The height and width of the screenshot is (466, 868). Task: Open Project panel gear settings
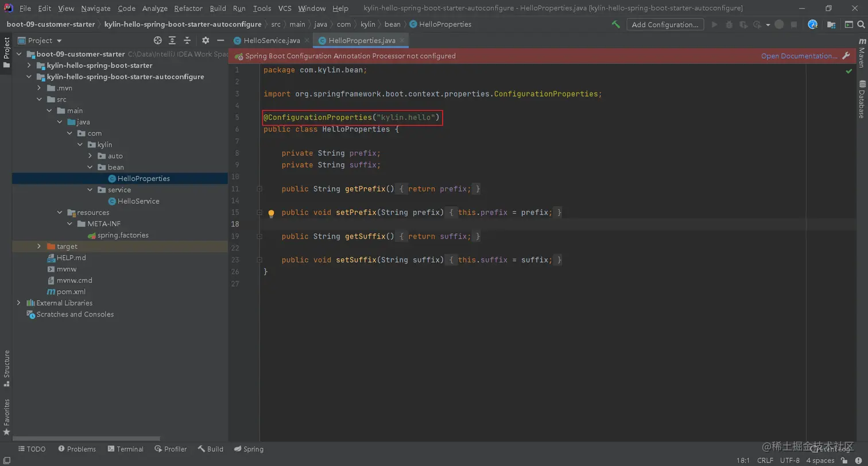(206, 40)
